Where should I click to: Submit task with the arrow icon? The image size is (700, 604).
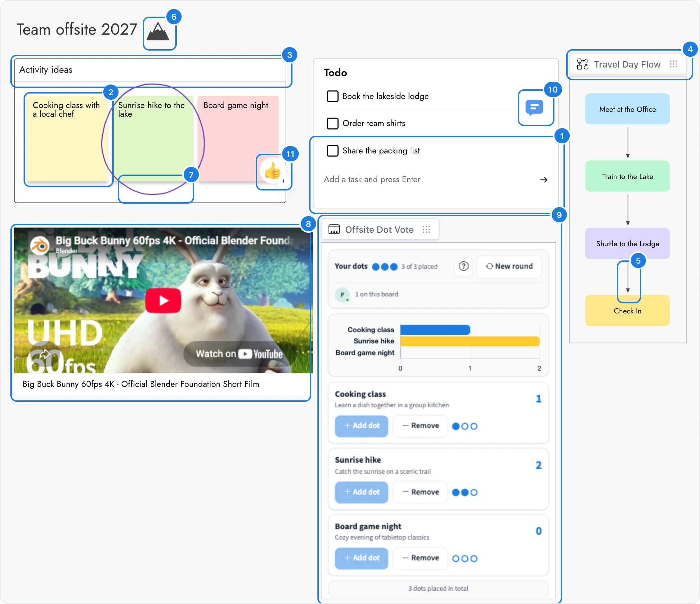pos(544,179)
